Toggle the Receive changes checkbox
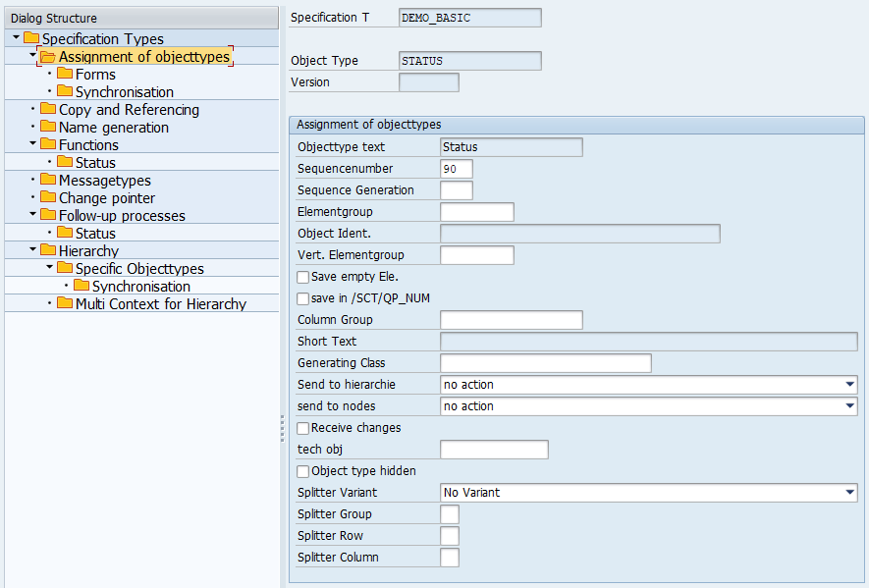Screen dimensions: 869x588 (x=303, y=428)
